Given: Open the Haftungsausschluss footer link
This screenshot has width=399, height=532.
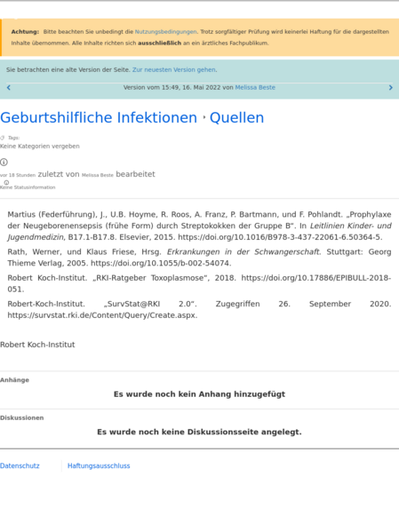Looking at the screenshot, I should pos(99,466).
